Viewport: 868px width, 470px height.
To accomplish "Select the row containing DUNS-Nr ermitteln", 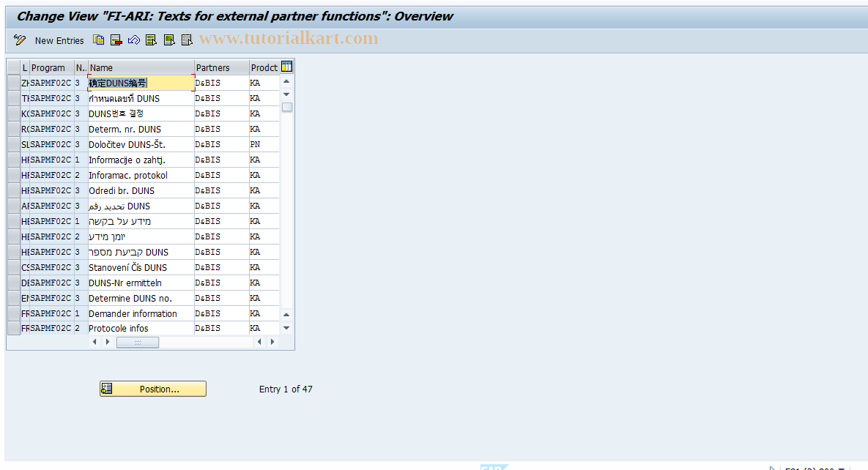I will 14,283.
